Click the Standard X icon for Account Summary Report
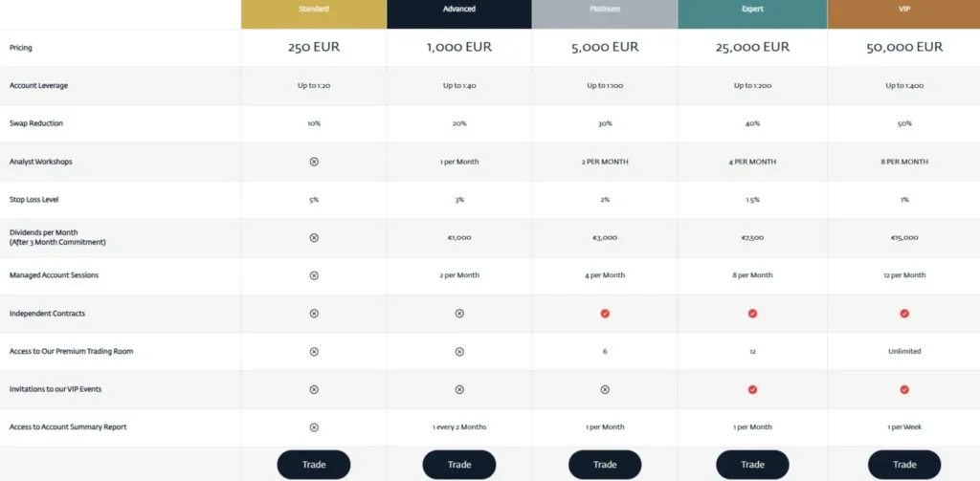 pos(314,427)
